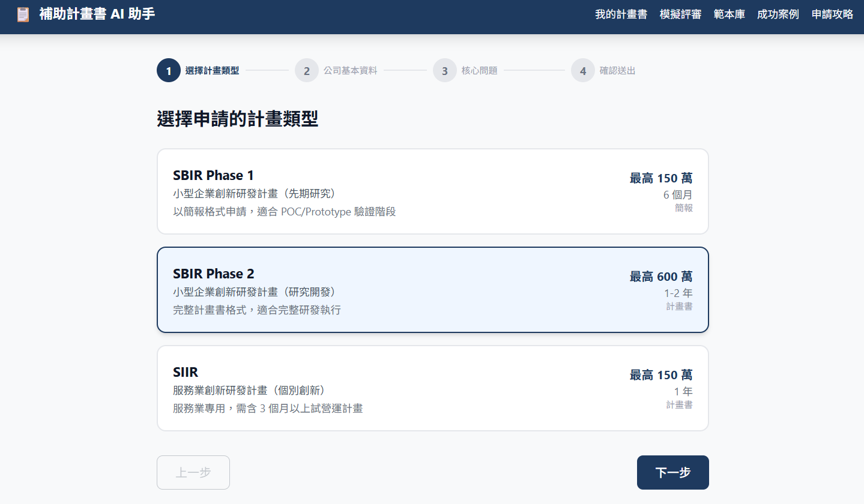This screenshot has width=864, height=504.
Task: Choose the SIIR plan card
Action: tap(432, 388)
